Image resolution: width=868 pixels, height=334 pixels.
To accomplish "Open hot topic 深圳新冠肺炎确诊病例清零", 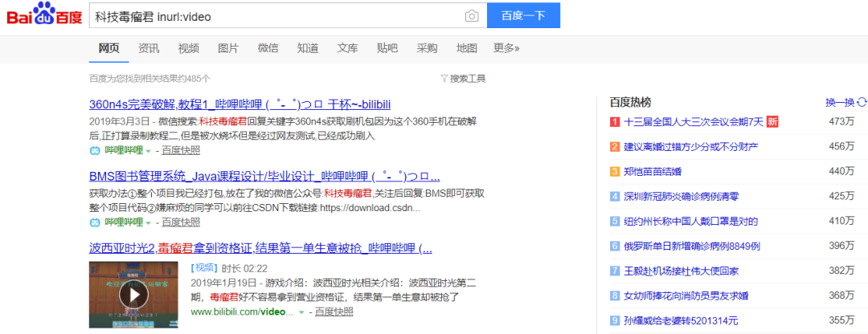I will coord(682,197).
